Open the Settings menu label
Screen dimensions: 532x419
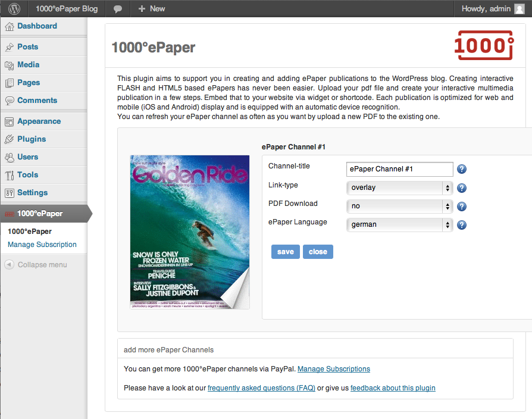pos(33,192)
